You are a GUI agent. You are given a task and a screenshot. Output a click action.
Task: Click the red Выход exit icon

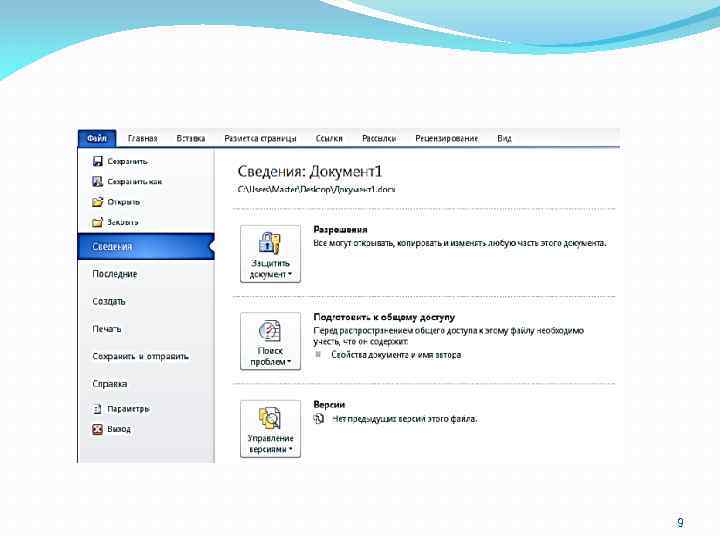(x=97, y=429)
